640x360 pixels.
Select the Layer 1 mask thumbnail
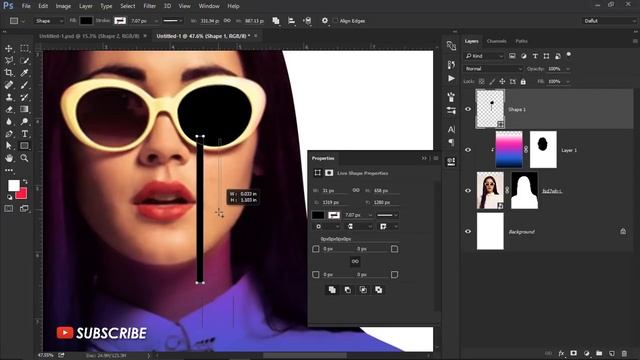543,150
